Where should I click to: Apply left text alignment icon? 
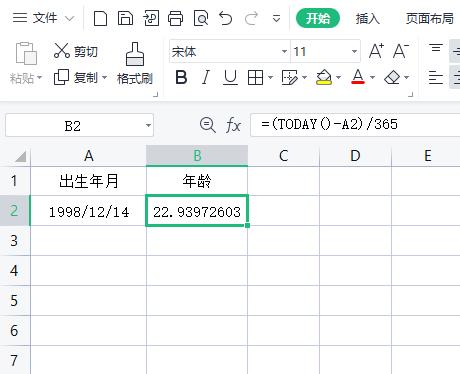[436, 78]
